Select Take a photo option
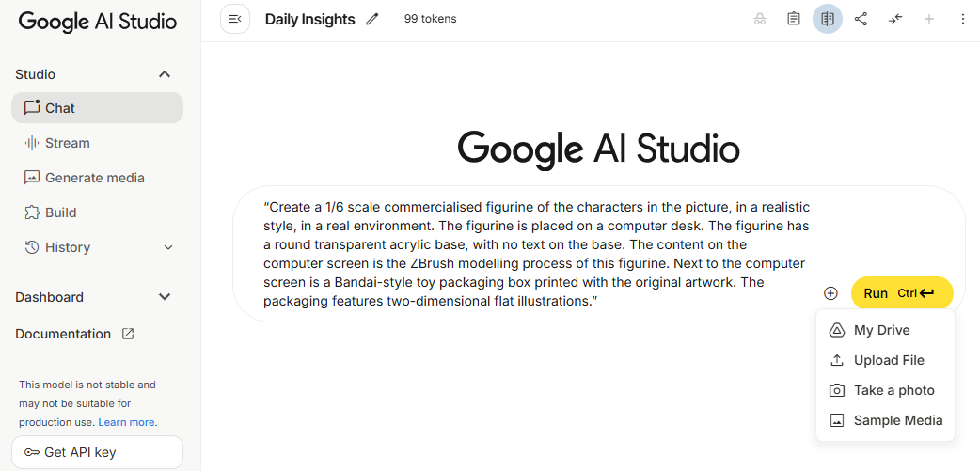 pyautogui.click(x=893, y=390)
